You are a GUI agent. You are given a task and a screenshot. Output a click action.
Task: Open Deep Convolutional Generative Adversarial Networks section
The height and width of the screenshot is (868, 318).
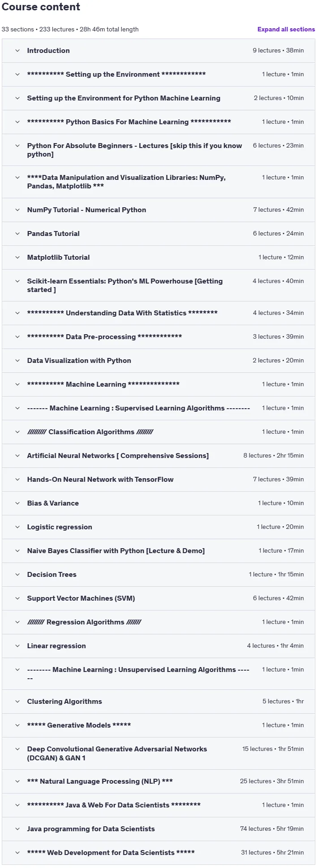click(x=159, y=754)
